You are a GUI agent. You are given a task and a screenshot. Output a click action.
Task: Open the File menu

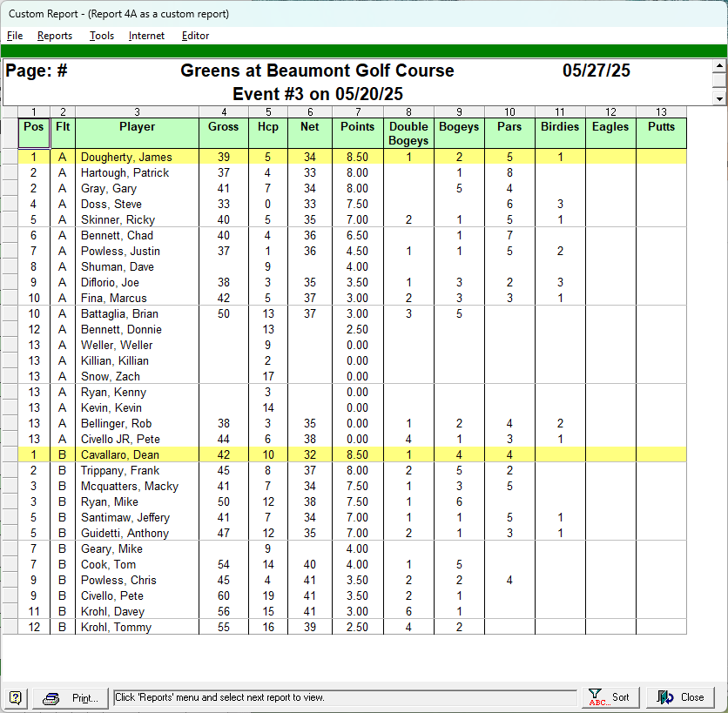point(15,36)
